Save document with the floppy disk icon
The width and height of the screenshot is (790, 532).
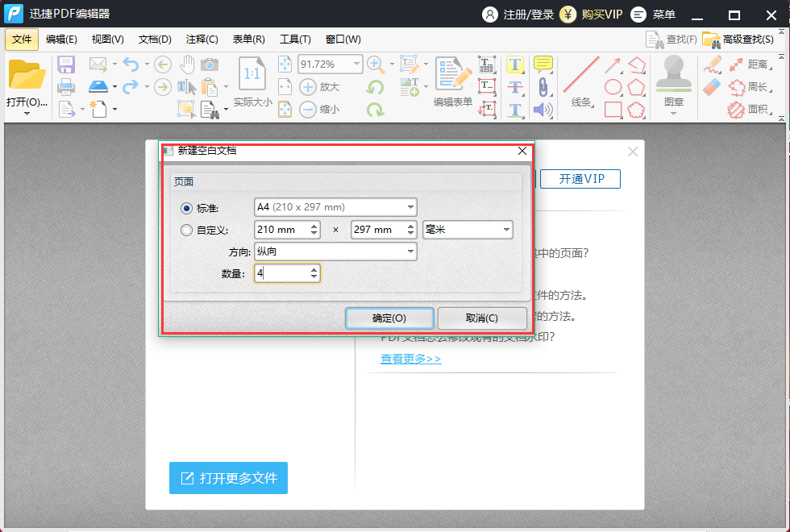tap(66, 64)
